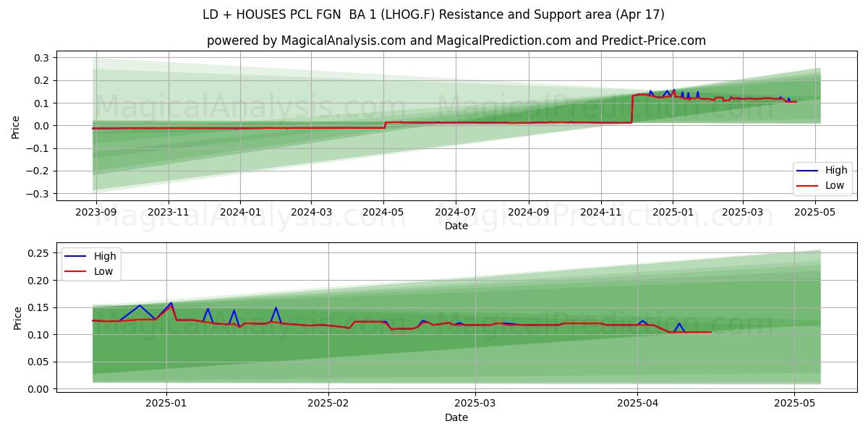Click the '2023-09' date tick on the top chart

click(x=96, y=211)
